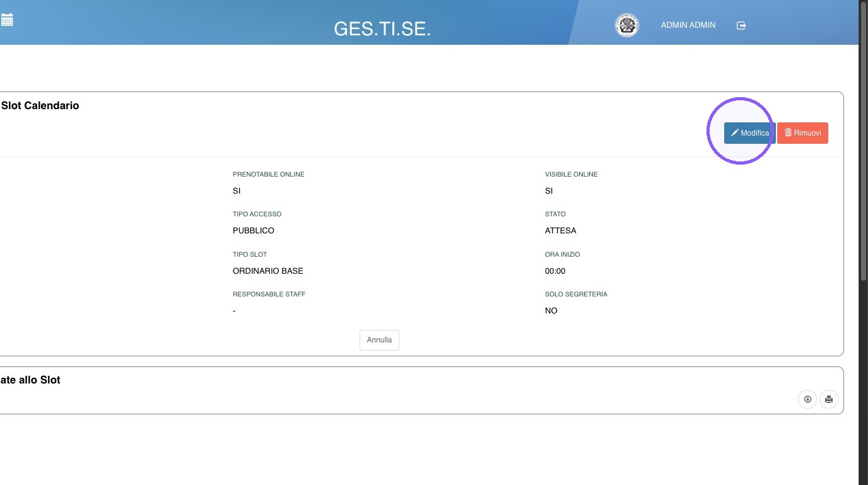Click the round shooting-club logo avatar

click(627, 25)
